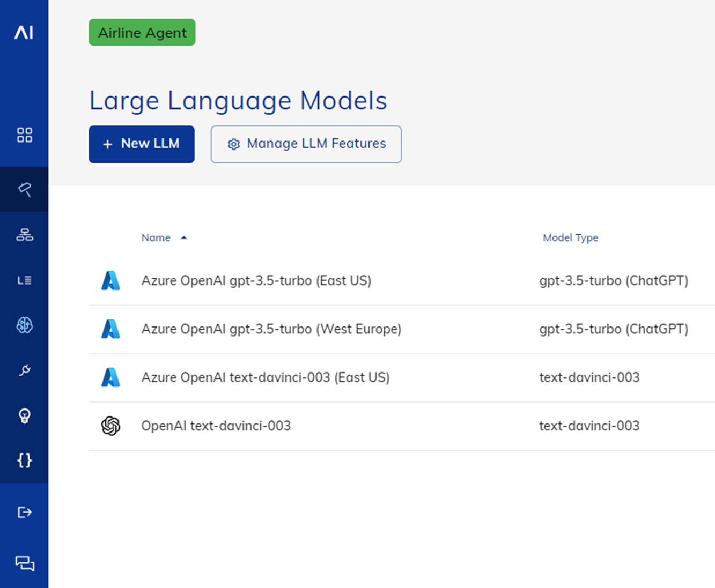Image resolution: width=715 pixels, height=588 pixels.
Task: Click Azure logo of text-davinci-003 East US
Action: (x=110, y=377)
